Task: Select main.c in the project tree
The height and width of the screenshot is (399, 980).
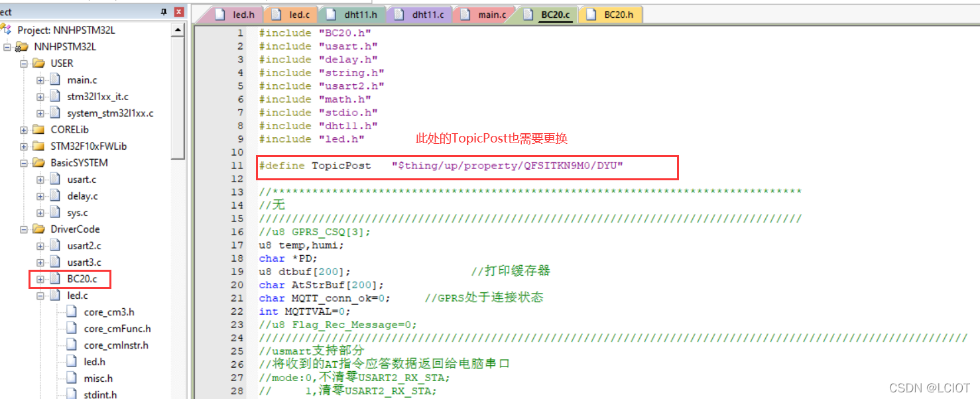Action: 82,80
